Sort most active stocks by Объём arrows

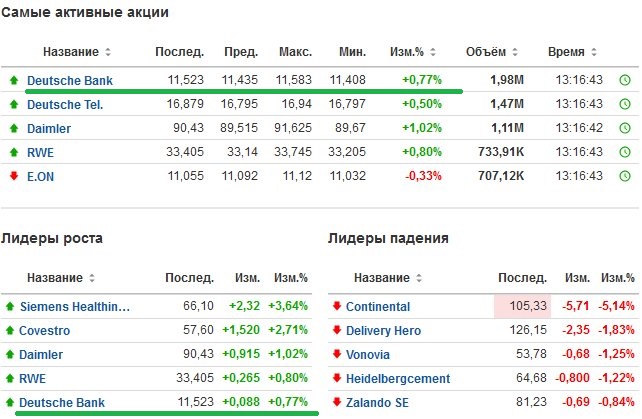(x=515, y=52)
